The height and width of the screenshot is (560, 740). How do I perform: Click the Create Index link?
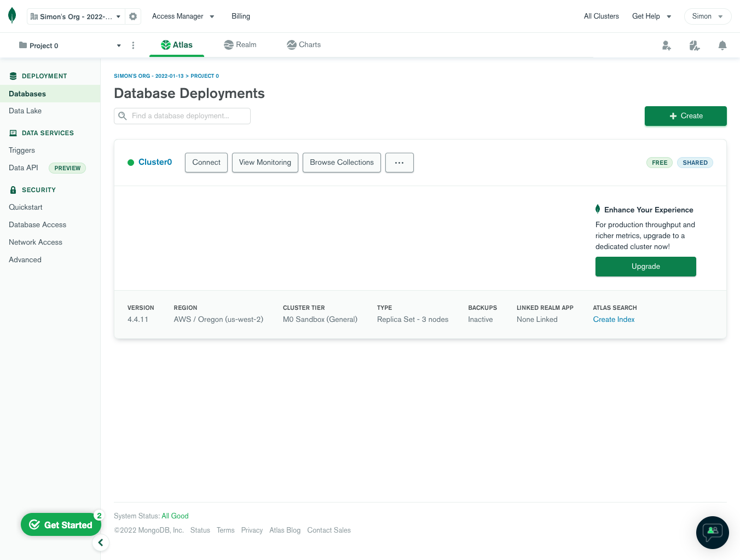point(614,319)
